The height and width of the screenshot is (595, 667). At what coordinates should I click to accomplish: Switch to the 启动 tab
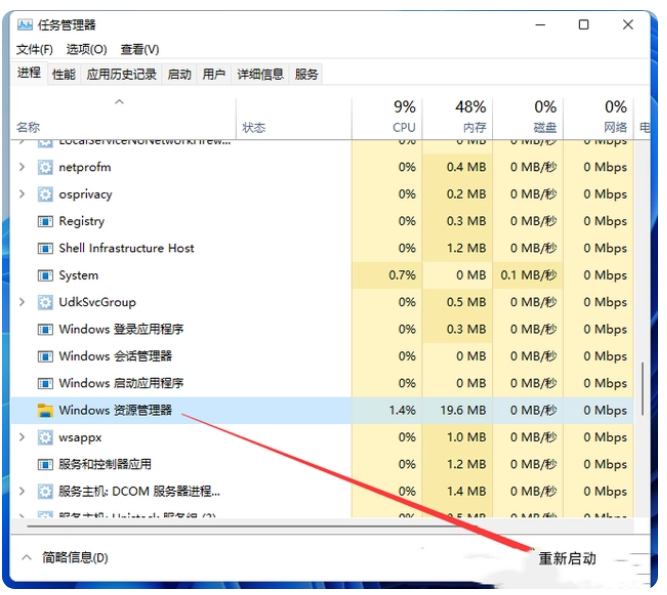tap(179, 74)
